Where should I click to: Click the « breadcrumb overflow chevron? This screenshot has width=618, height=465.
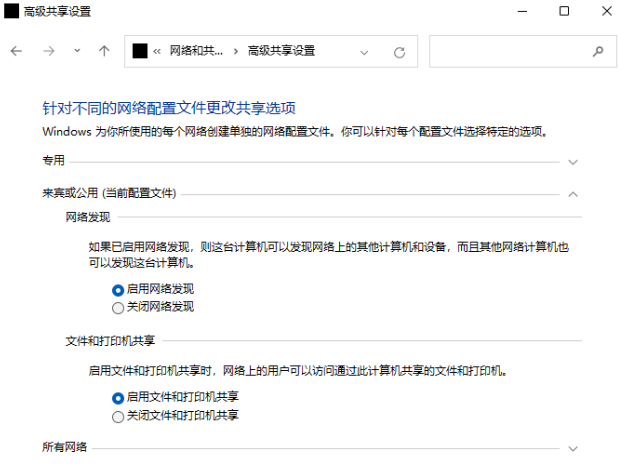[x=158, y=51]
